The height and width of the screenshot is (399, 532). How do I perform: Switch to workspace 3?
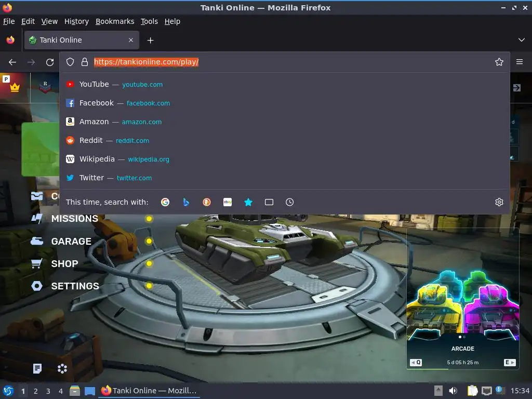click(x=48, y=391)
